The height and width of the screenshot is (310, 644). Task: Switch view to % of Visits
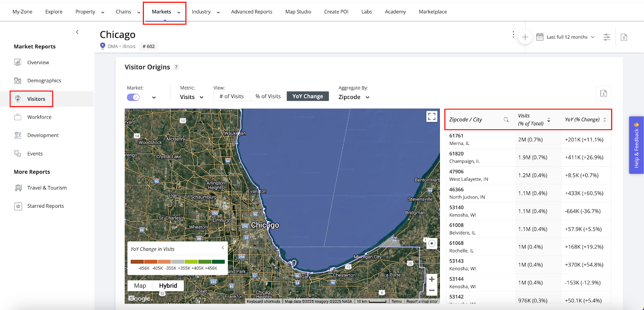pyautogui.click(x=268, y=96)
